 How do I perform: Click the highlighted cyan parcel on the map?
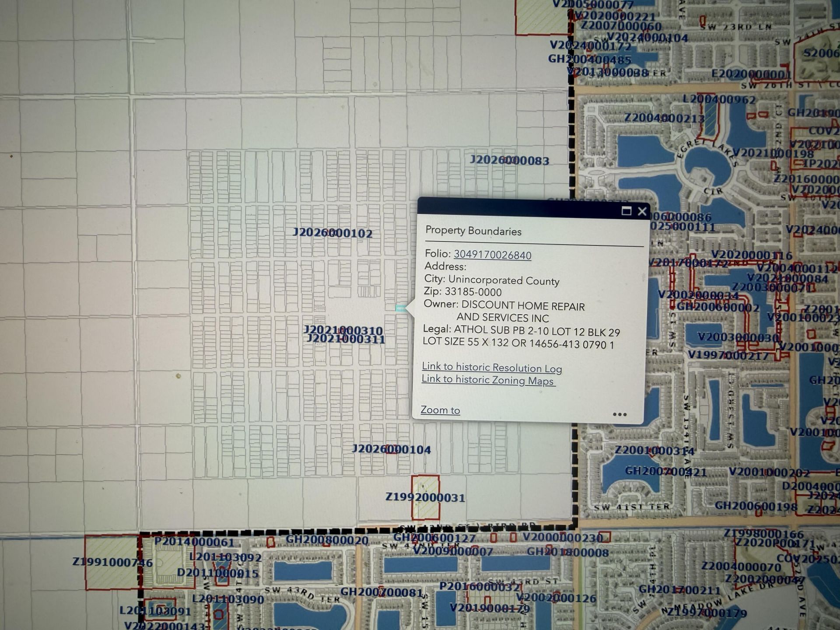point(400,308)
